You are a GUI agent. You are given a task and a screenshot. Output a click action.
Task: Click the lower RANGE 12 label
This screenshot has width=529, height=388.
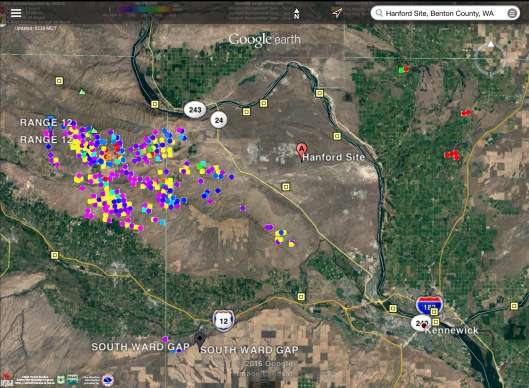pos(46,139)
